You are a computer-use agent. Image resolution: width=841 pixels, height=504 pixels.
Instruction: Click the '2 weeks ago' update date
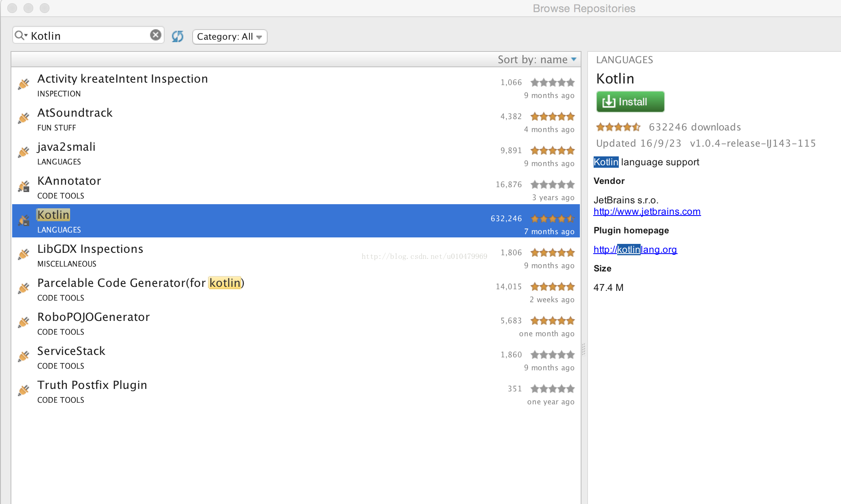[x=552, y=300]
